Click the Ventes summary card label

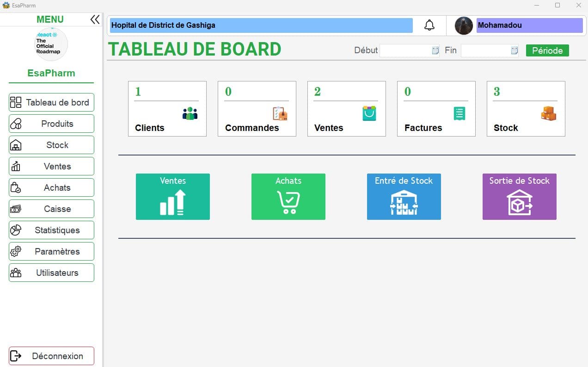[329, 128]
